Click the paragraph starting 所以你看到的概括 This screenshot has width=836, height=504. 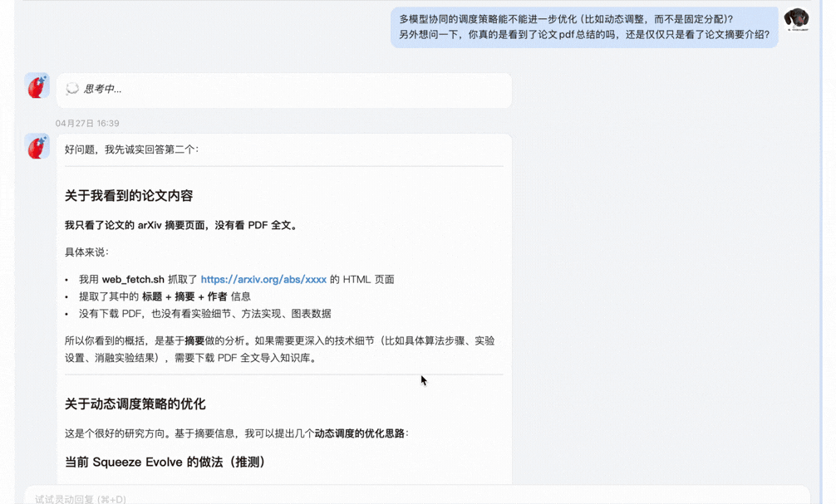point(279,349)
